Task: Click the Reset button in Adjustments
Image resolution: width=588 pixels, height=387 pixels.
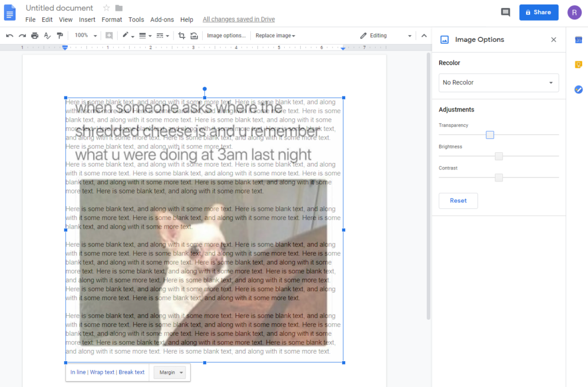Action: (x=458, y=200)
